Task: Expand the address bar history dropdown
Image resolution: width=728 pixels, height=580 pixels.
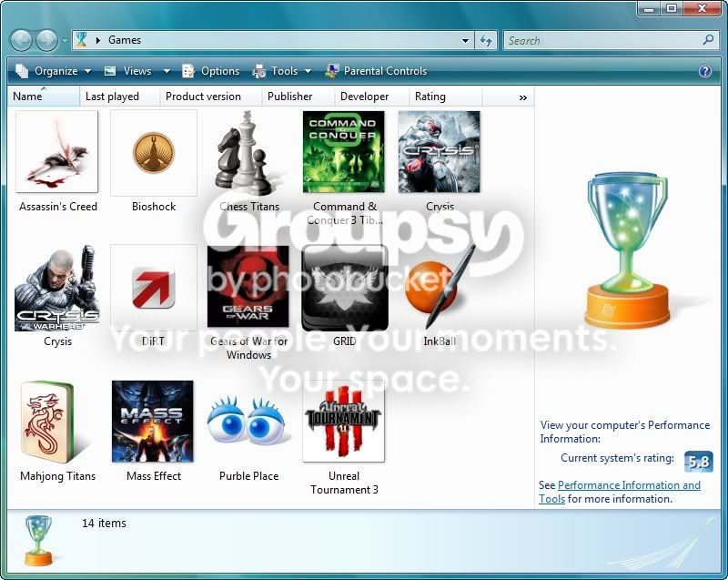Action: [465, 40]
